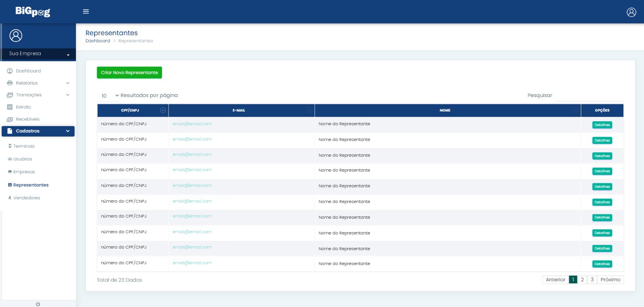The width and height of the screenshot is (644, 307).
Task: Click Criar Novo Representante button
Action: coord(129,73)
